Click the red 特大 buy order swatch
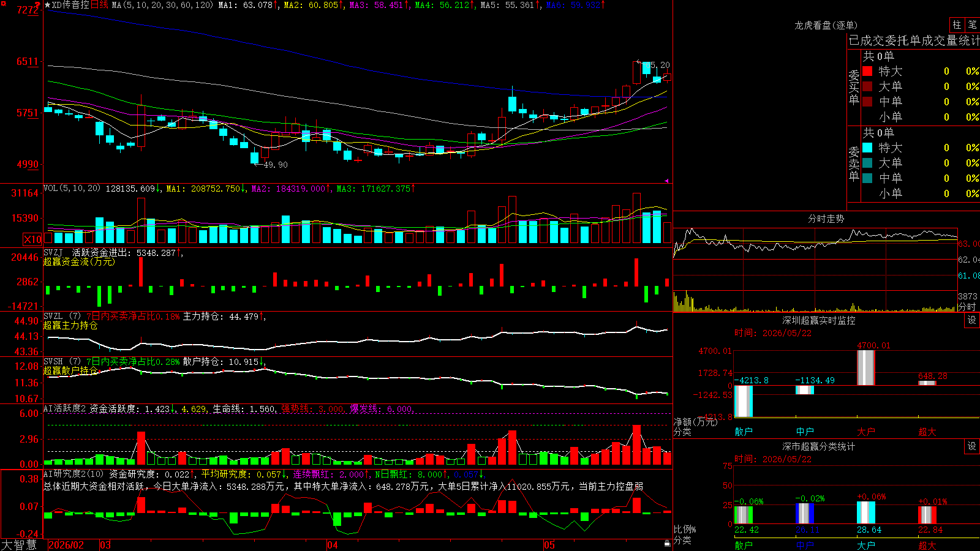 (867, 71)
